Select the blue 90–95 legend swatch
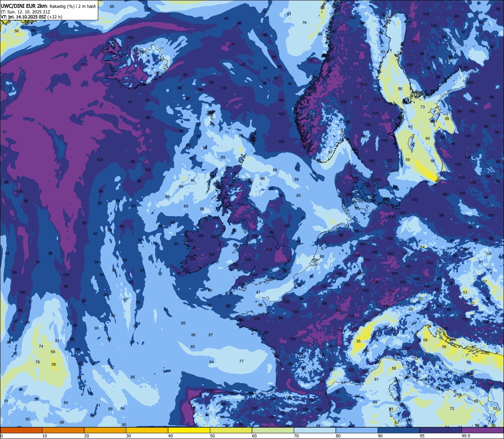Screen dimensions: 504x439 (x=398, y=430)
